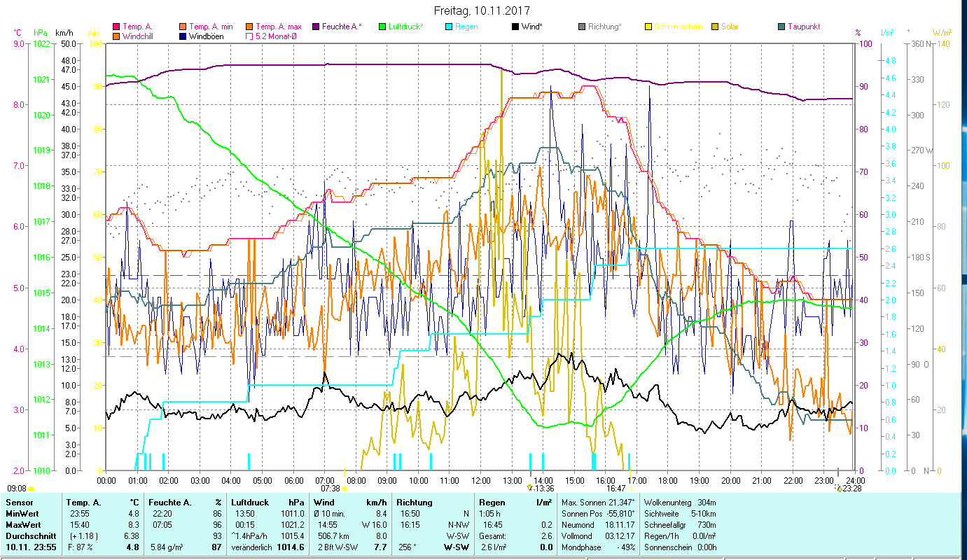Click the 'Ø 10 min.' wind entry
967x560 pixels.
(x=330, y=514)
